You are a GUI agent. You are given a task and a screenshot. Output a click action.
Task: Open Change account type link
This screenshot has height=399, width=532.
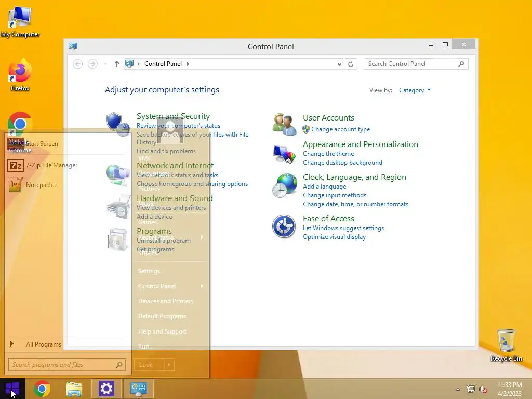pyautogui.click(x=340, y=129)
